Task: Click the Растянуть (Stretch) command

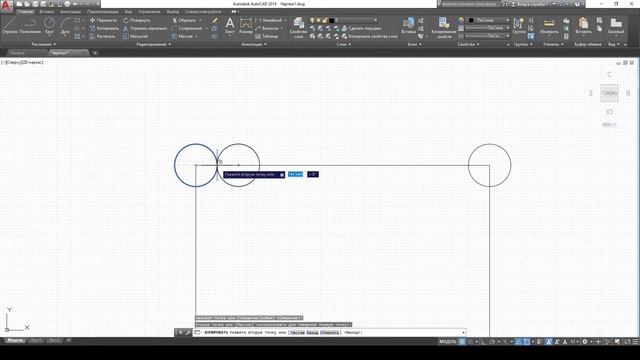Action: [x=103, y=36]
